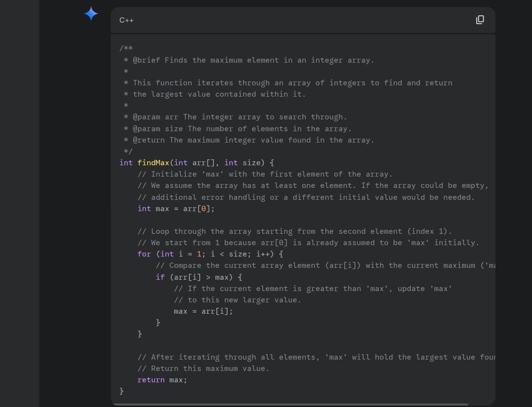Image resolution: width=532 pixels, height=407 pixels.
Task: Click the "for" keyword in the loop
Action: click(x=144, y=254)
